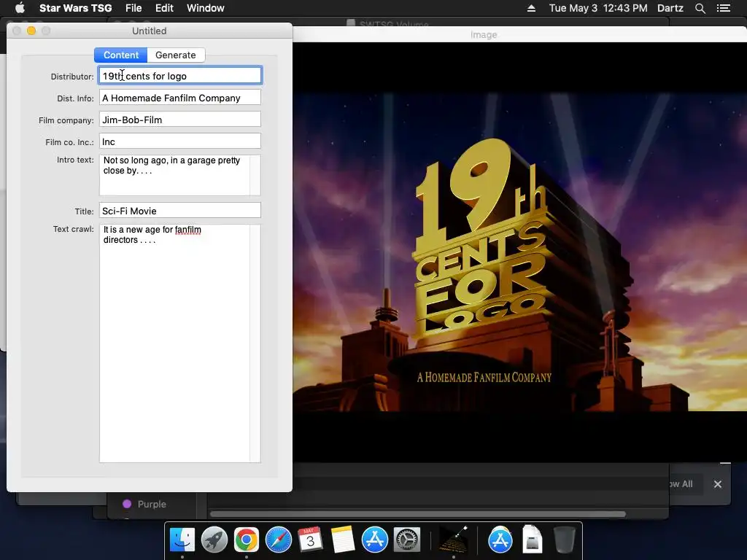
Task: Switch to the Content tab
Action: tap(121, 55)
